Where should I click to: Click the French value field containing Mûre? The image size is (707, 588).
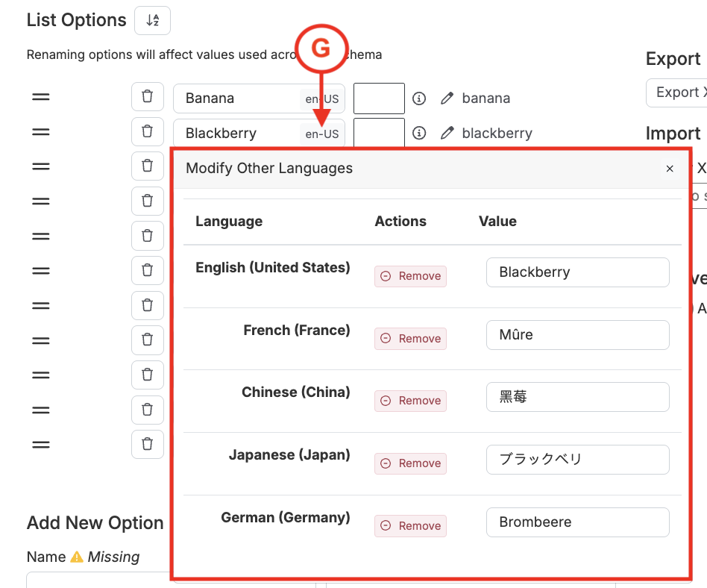click(x=577, y=335)
